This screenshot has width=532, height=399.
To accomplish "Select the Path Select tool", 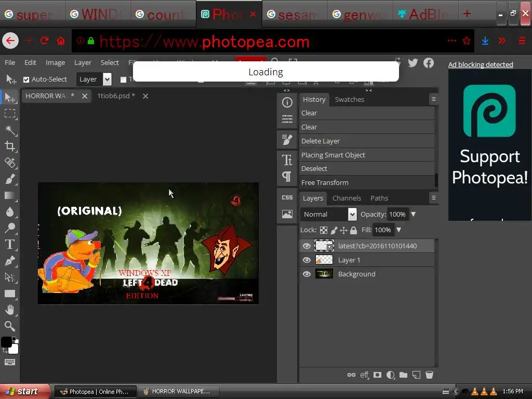I will [x=10, y=277].
